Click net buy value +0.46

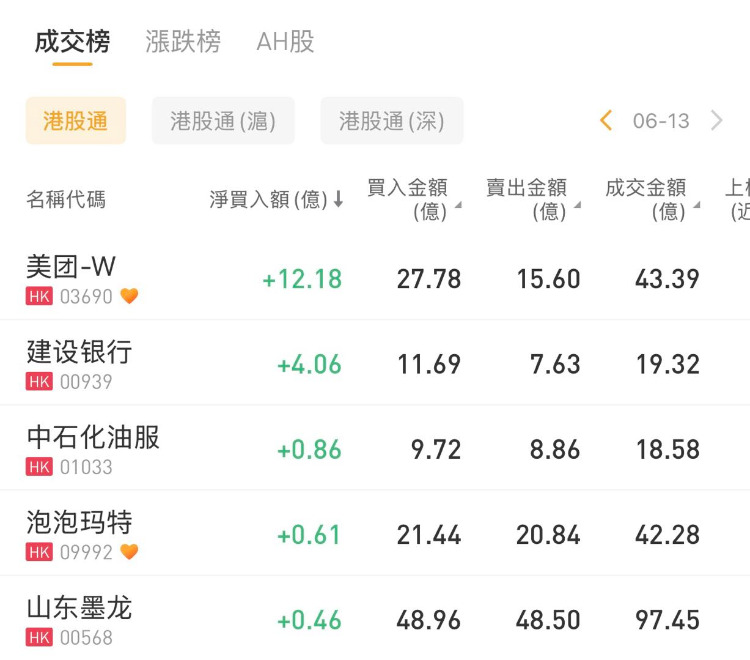pyautogui.click(x=309, y=620)
